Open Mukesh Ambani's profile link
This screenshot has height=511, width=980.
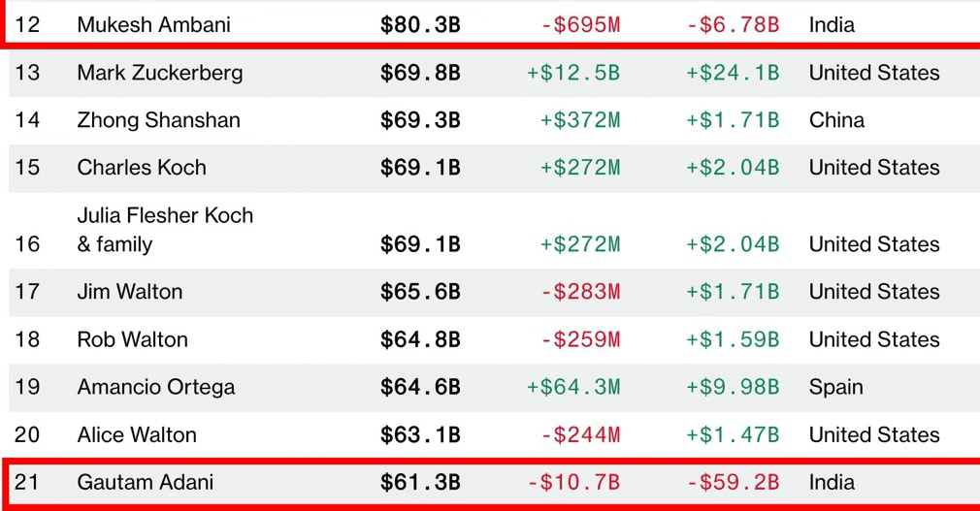click(153, 24)
